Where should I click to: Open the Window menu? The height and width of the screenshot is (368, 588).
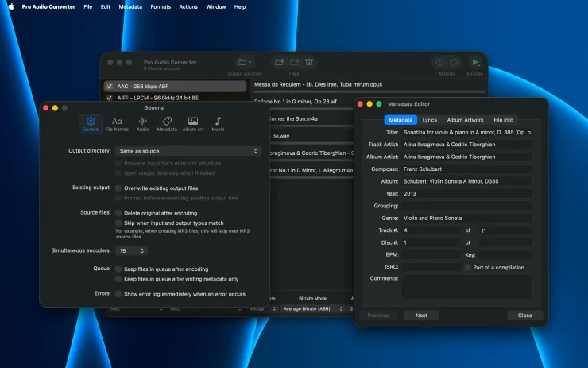click(215, 6)
